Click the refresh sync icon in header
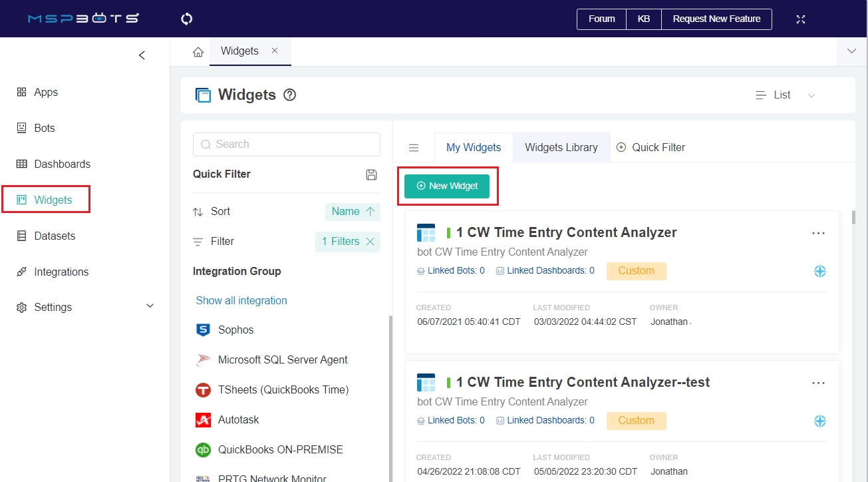The height and width of the screenshot is (482, 868). [x=187, y=19]
